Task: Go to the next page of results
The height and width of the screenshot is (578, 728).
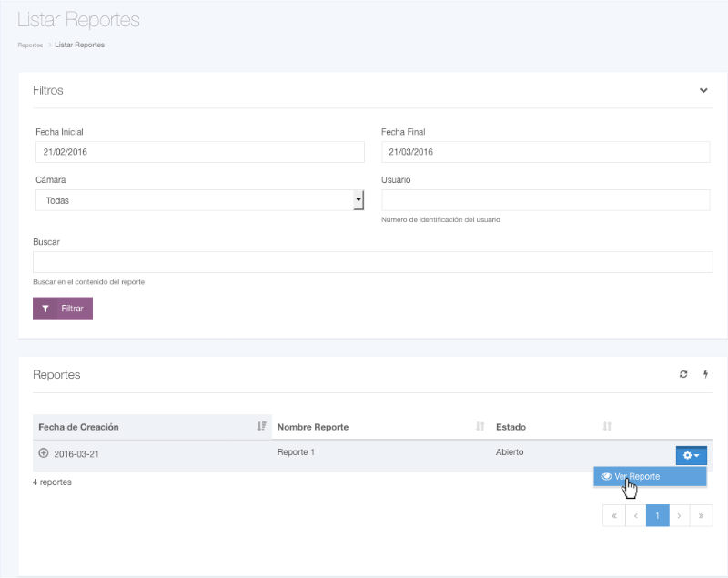Action: click(679, 516)
